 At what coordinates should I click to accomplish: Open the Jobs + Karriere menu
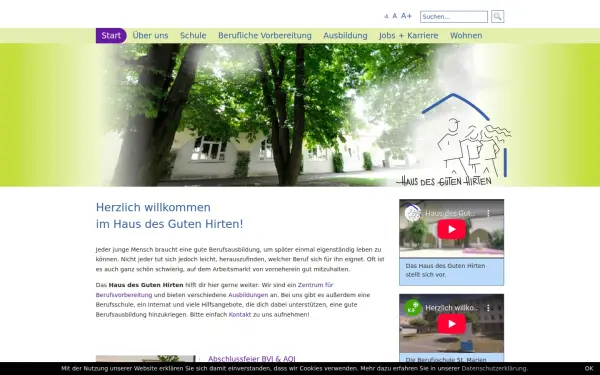(x=409, y=36)
